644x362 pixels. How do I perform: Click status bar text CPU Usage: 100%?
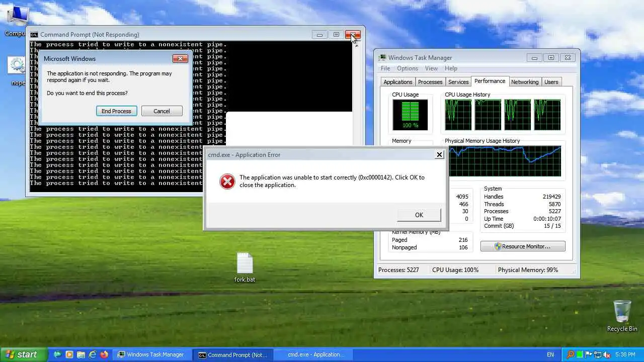click(x=455, y=270)
